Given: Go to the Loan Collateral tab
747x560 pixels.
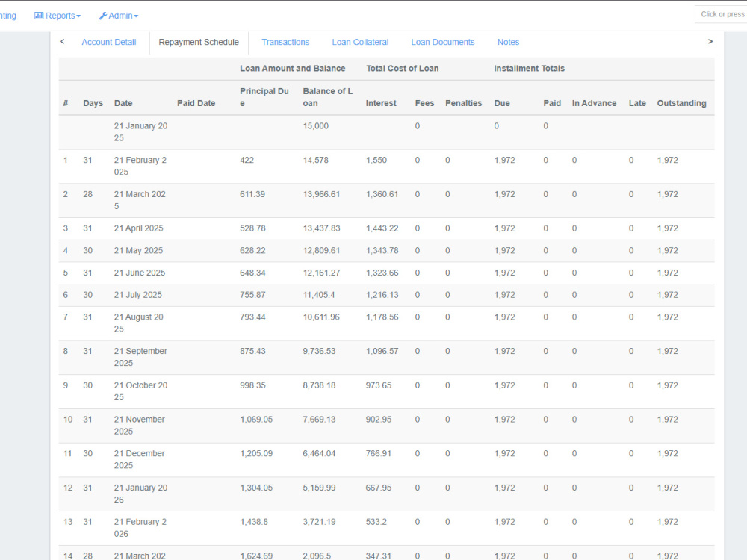Looking at the screenshot, I should coord(360,42).
